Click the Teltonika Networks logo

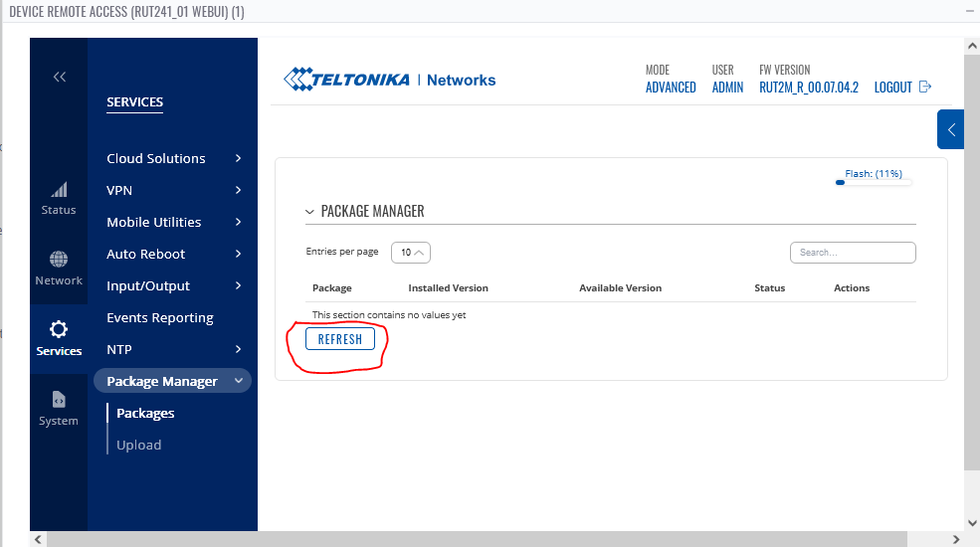pyautogui.click(x=389, y=80)
